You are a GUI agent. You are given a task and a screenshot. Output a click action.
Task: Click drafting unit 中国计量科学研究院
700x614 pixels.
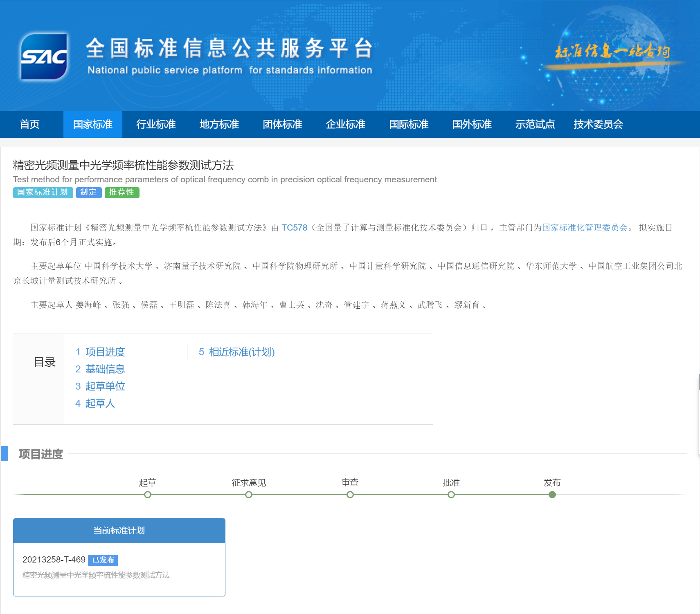(388, 266)
